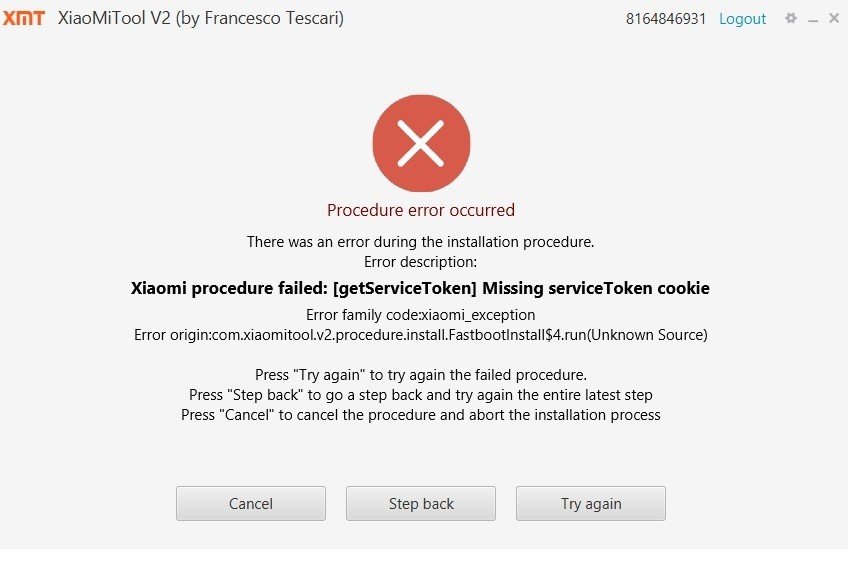Click the bold missing serviceToken cookie message
This screenshot has width=848, height=572.
421,288
